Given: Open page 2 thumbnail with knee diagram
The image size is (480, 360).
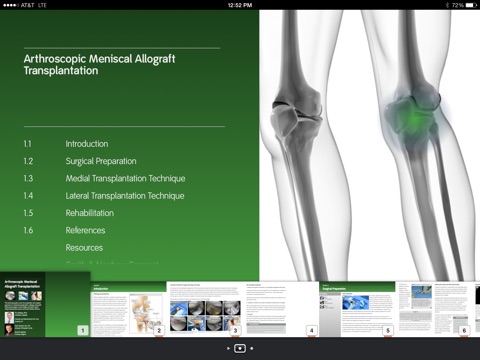Looking at the screenshot, I should click(x=128, y=309).
